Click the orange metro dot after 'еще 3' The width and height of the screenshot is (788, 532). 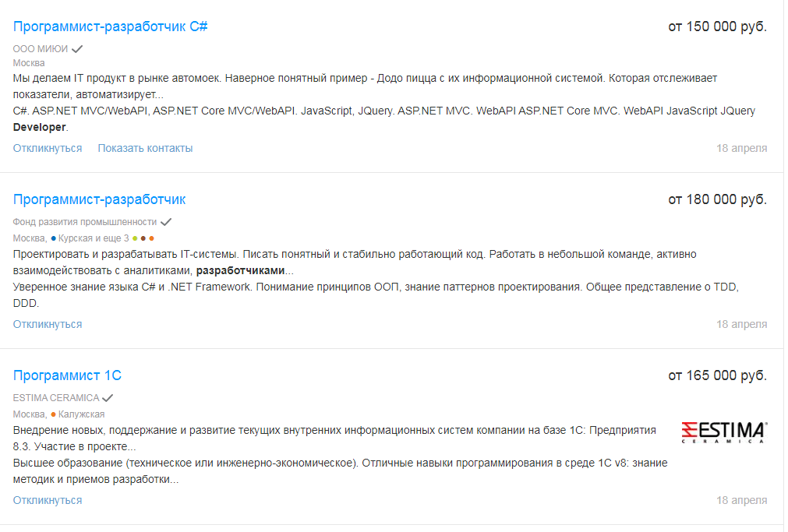coord(152,238)
